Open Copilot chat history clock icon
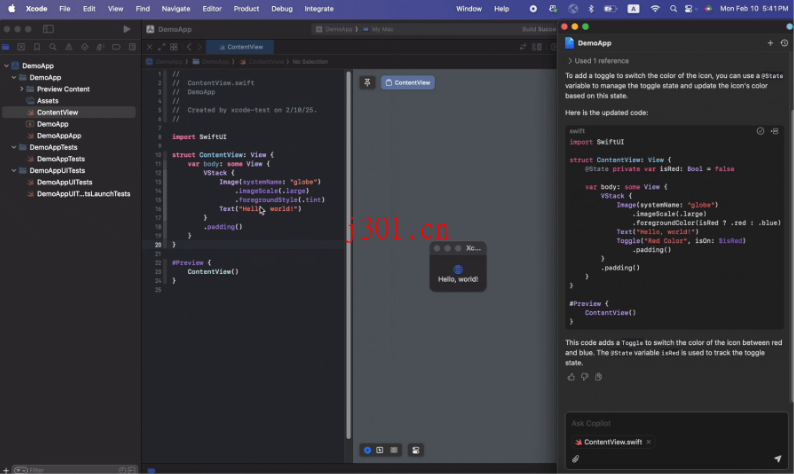This screenshot has height=474, width=794. click(784, 43)
